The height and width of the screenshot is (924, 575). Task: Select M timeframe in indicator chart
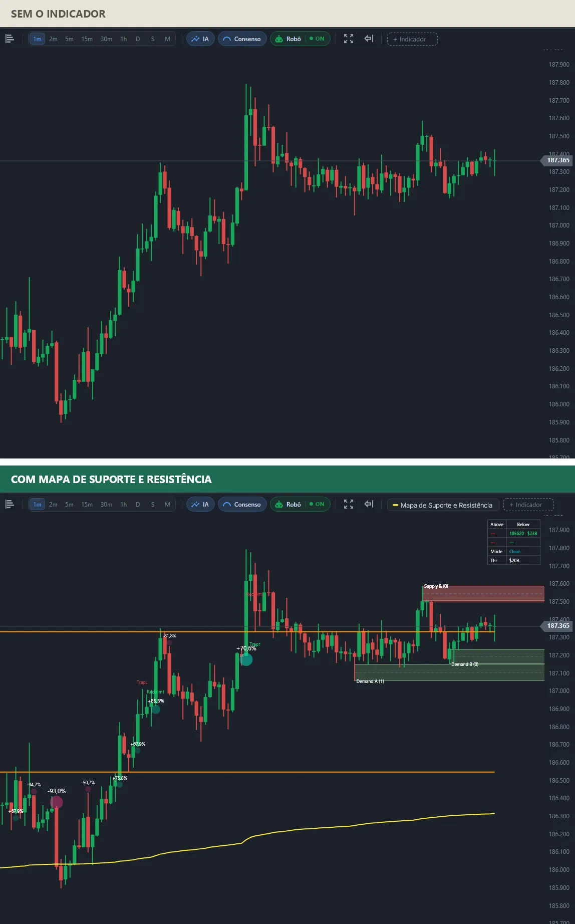[x=167, y=504]
